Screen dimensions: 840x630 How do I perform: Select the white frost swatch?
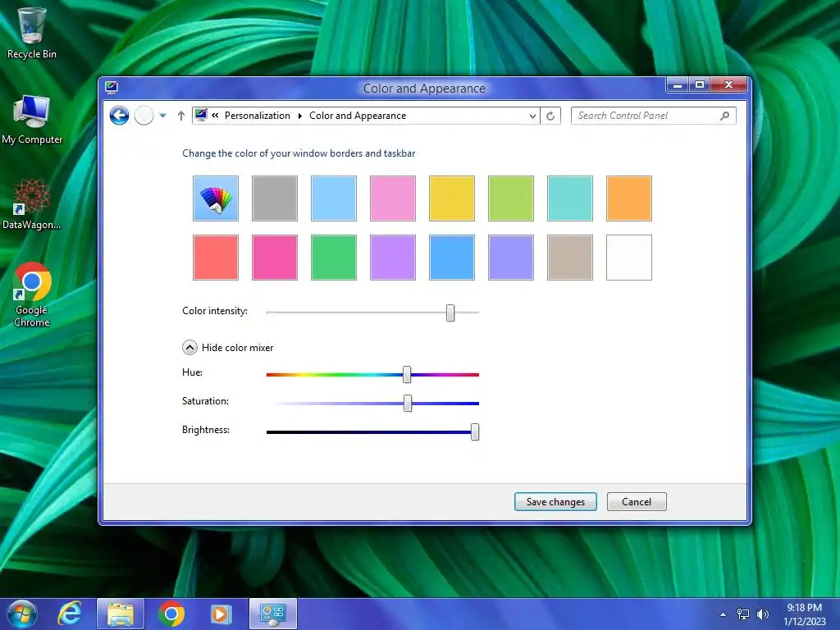pyautogui.click(x=629, y=257)
